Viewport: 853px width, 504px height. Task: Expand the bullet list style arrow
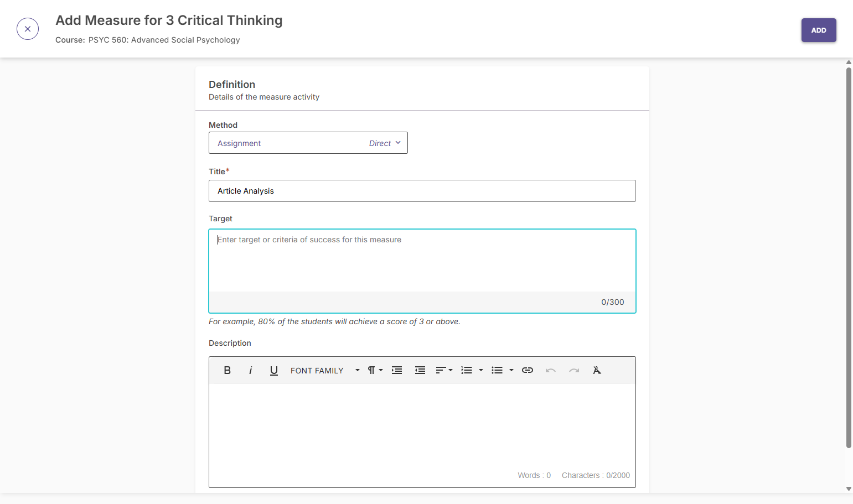(511, 370)
